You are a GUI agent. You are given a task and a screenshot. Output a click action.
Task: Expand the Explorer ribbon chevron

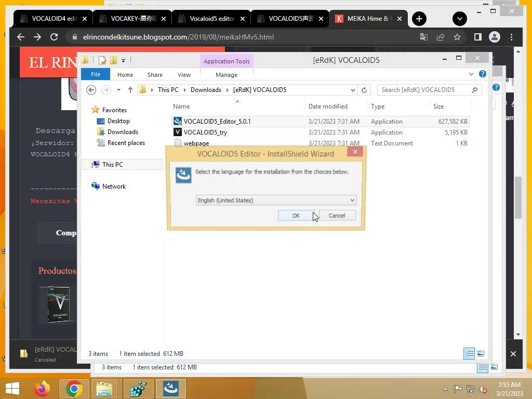point(471,74)
